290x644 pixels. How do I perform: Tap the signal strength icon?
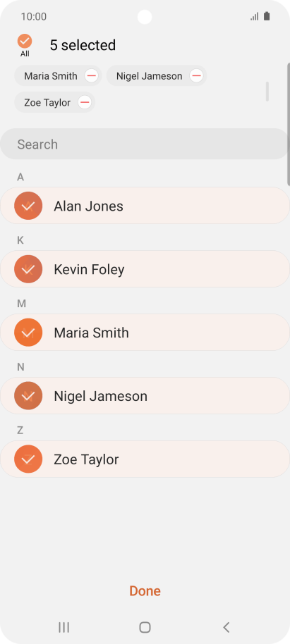255,16
